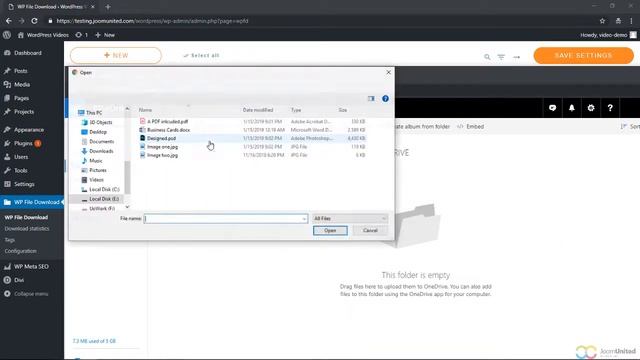Viewport: 640px width, 360px height.
Task: Select 3D Objects folder in tree
Action: click(x=100, y=122)
